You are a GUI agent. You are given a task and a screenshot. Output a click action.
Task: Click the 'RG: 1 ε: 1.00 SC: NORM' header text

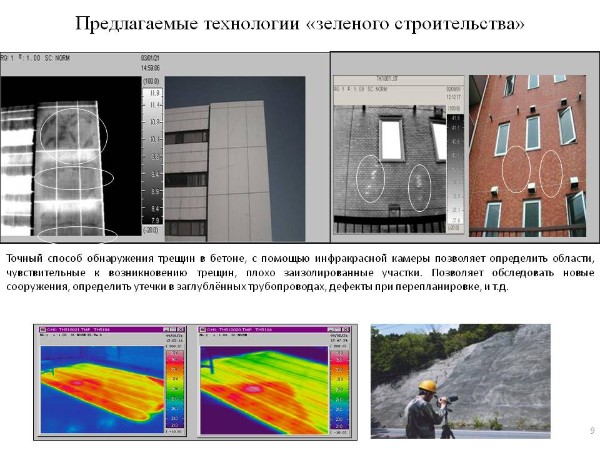point(35,58)
